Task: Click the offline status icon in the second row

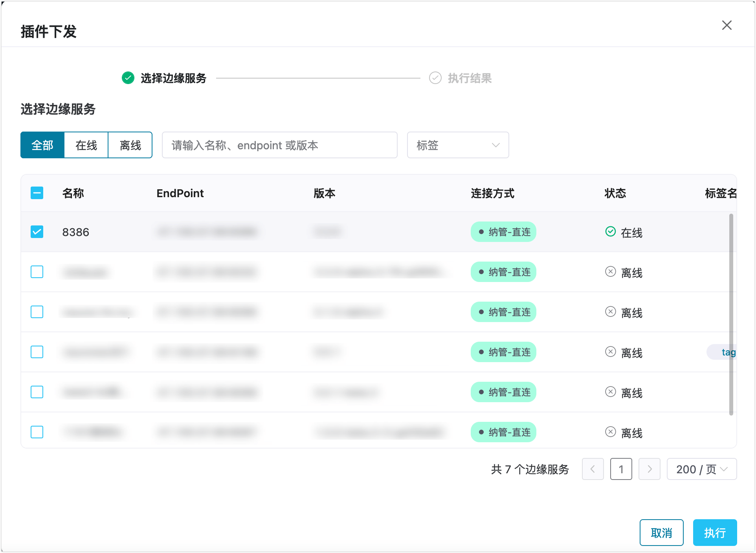Action: [611, 271]
